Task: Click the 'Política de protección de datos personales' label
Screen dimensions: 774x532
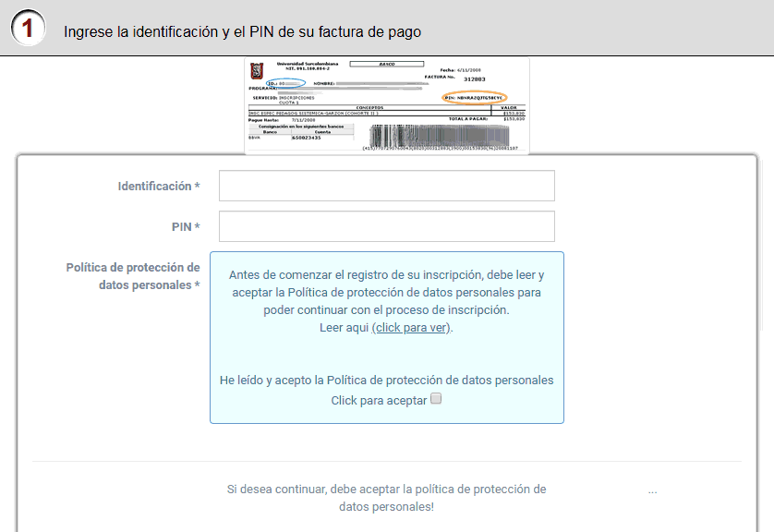Action: click(x=133, y=276)
